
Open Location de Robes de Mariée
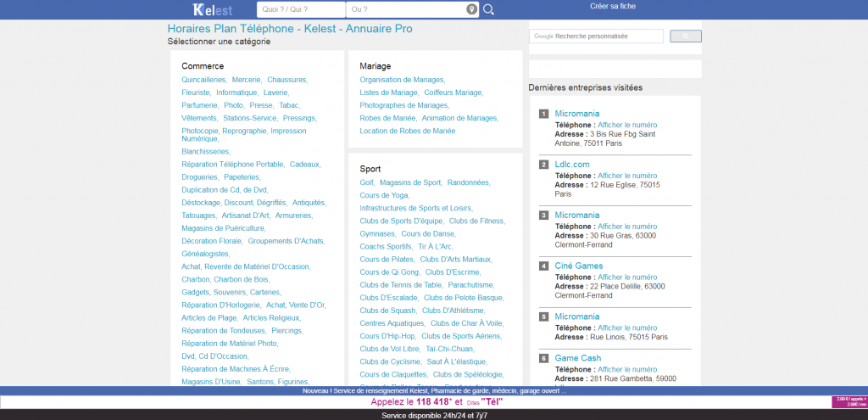pyautogui.click(x=408, y=131)
